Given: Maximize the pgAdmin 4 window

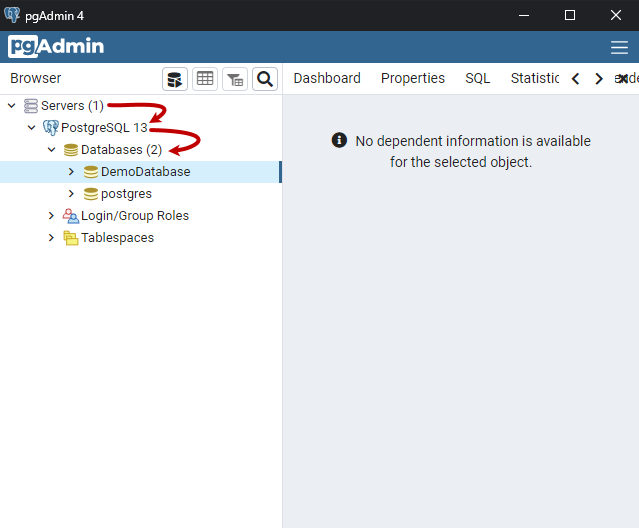Looking at the screenshot, I should point(570,15).
